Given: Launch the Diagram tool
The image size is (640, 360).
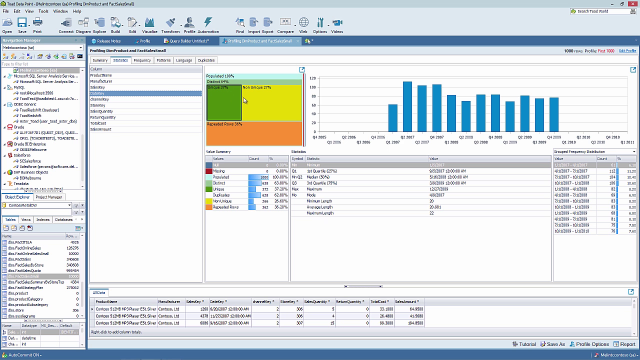Looking at the screenshot, I should [83, 25].
